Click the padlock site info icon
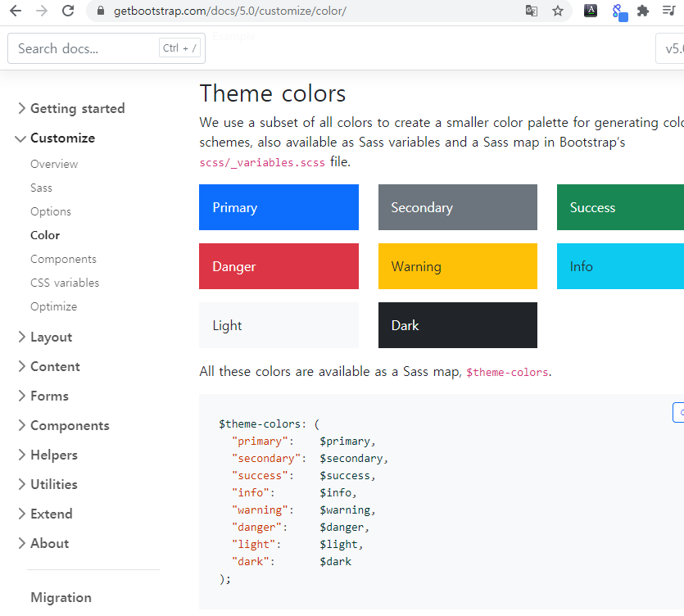 [x=101, y=11]
